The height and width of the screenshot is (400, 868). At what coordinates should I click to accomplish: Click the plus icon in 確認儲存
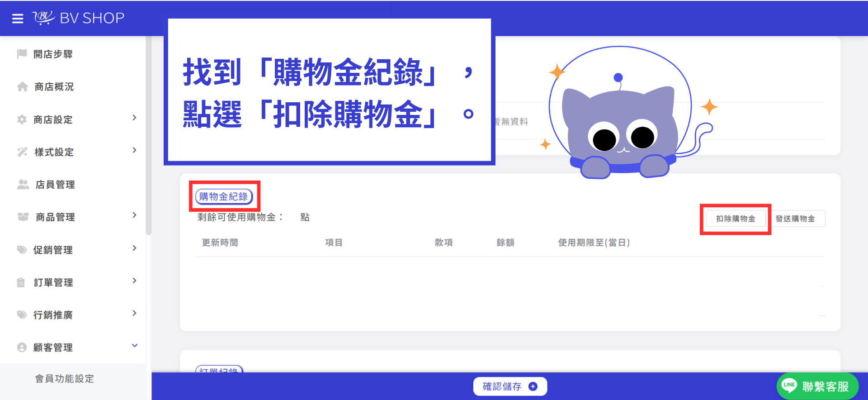(x=533, y=386)
